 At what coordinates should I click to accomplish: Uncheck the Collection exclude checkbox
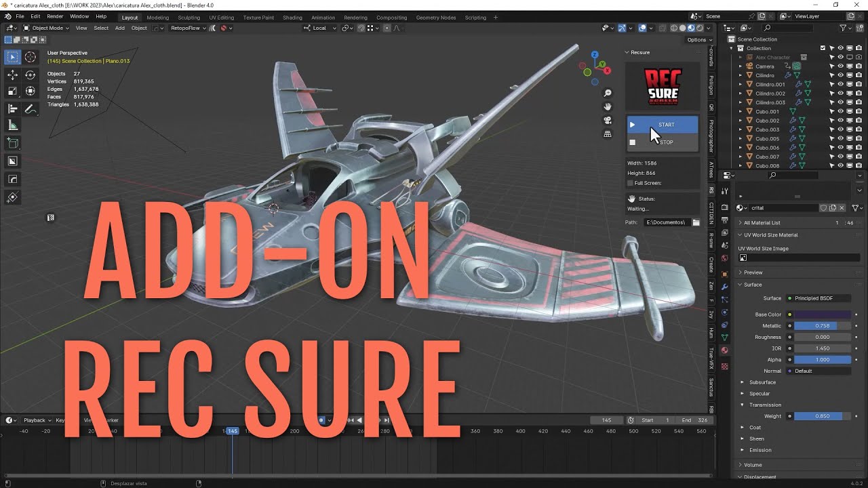click(823, 48)
